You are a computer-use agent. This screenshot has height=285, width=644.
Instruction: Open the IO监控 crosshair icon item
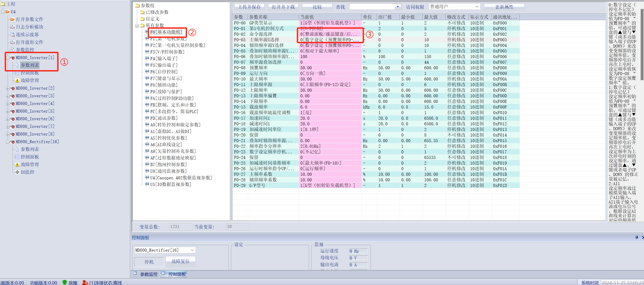pos(17,172)
